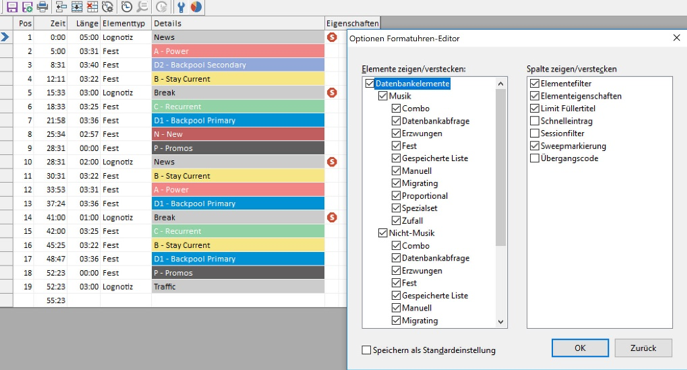Click sweep marker icon on row 10 News
Image resolution: width=687 pixels, height=370 pixels.
(332, 162)
